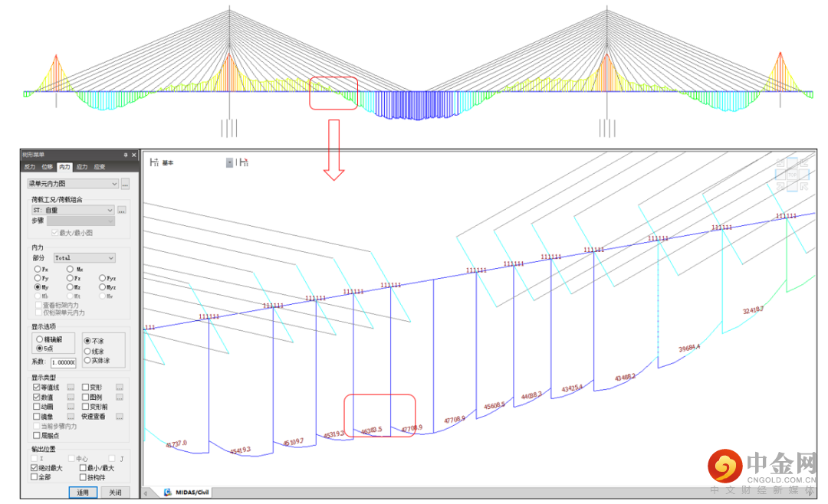Switch to the 位移 tab
Screen dimensions: 828x504
(47, 167)
